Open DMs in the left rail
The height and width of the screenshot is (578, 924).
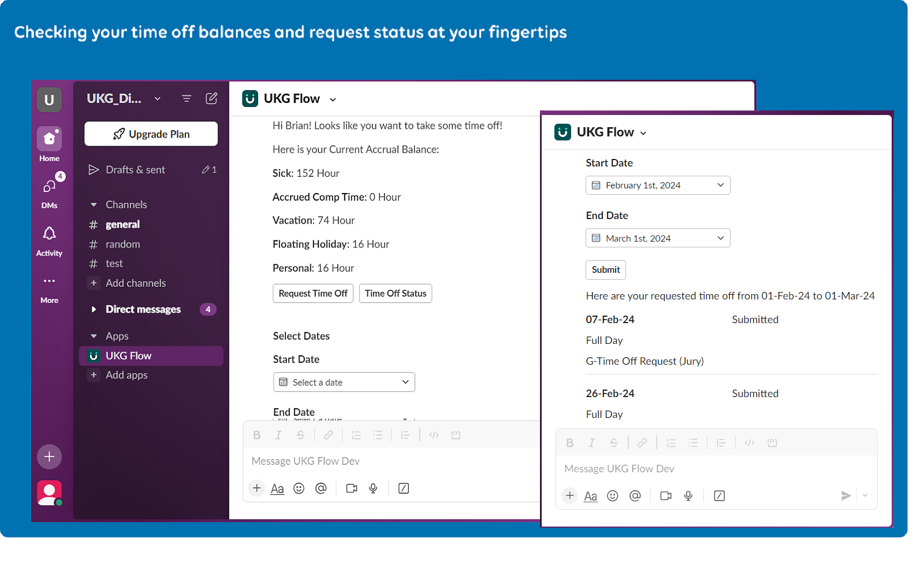[x=49, y=186]
